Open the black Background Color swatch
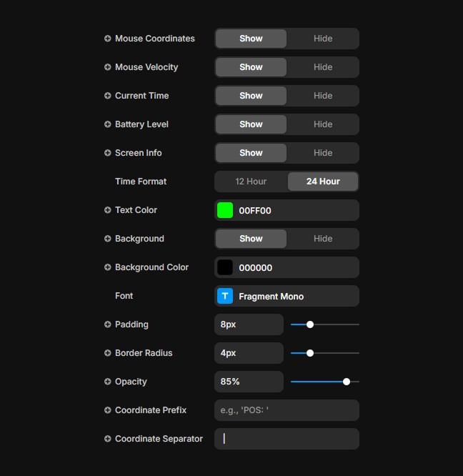The height and width of the screenshot is (476, 463). (x=225, y=267)
